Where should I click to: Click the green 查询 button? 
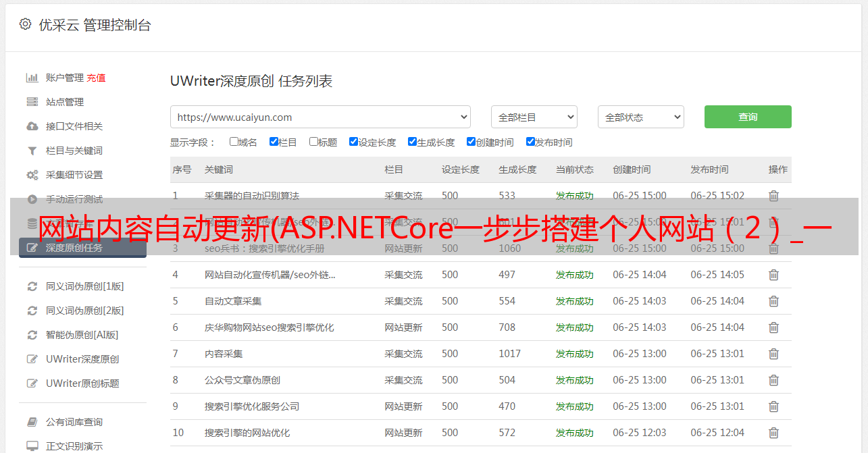[x=747, y=117]
